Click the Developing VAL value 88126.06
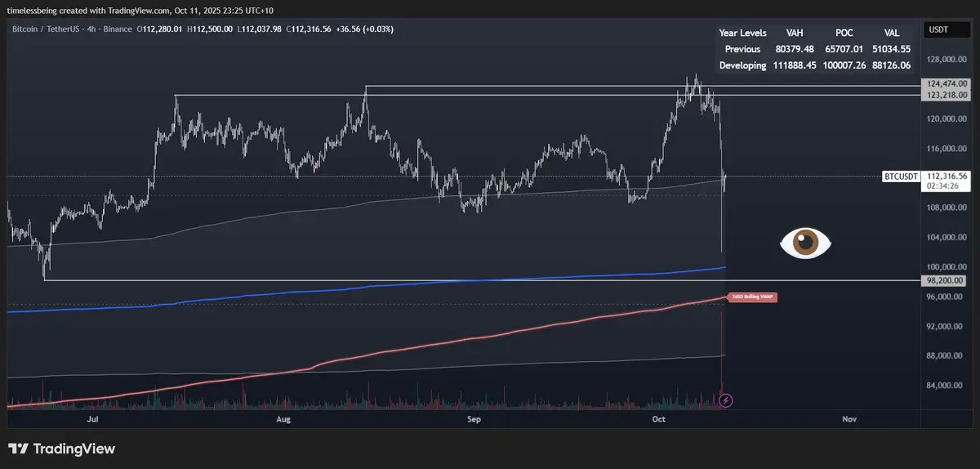This screenshot has height=469, width=980. tap(892, 65)
